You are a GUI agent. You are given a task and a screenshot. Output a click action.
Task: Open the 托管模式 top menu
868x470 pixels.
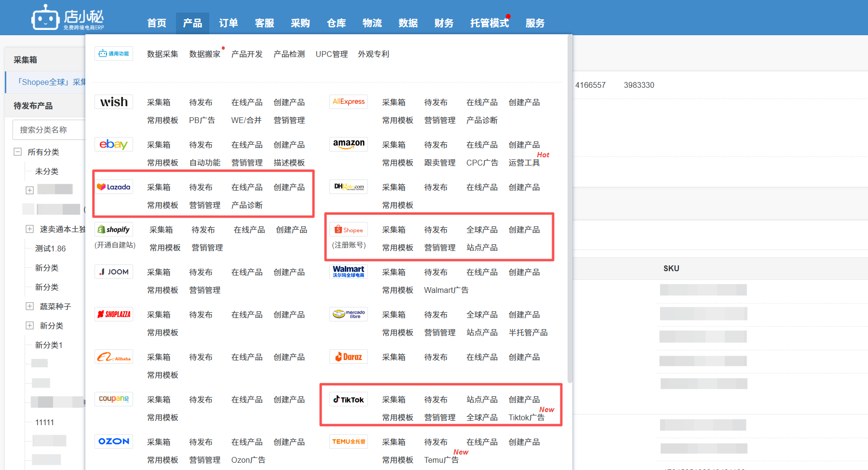(489, 23)
